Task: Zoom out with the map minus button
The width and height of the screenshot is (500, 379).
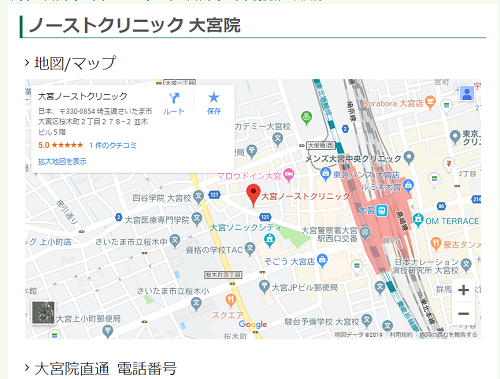Action: [463, 314]
